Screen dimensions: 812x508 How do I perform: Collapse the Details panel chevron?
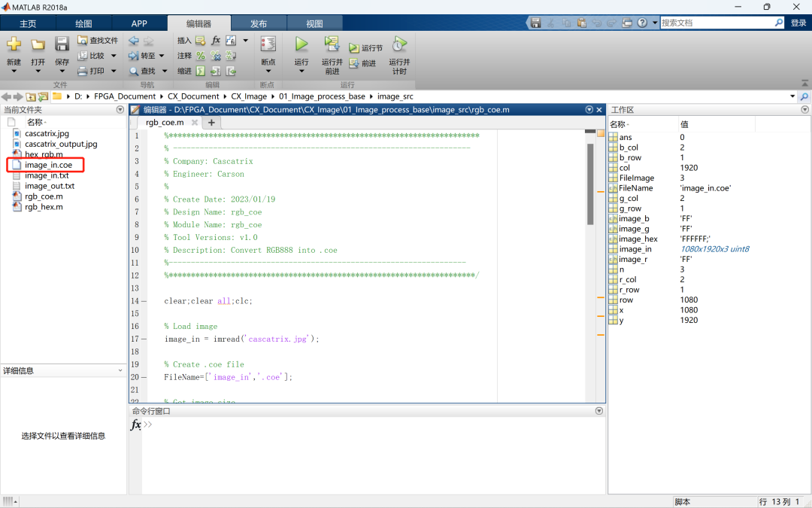120,370
